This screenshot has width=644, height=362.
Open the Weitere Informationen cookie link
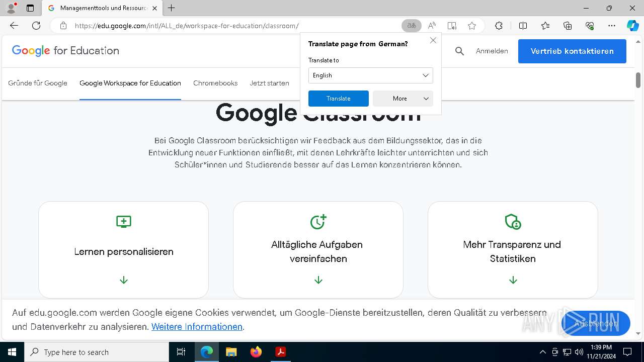[197, 327]
